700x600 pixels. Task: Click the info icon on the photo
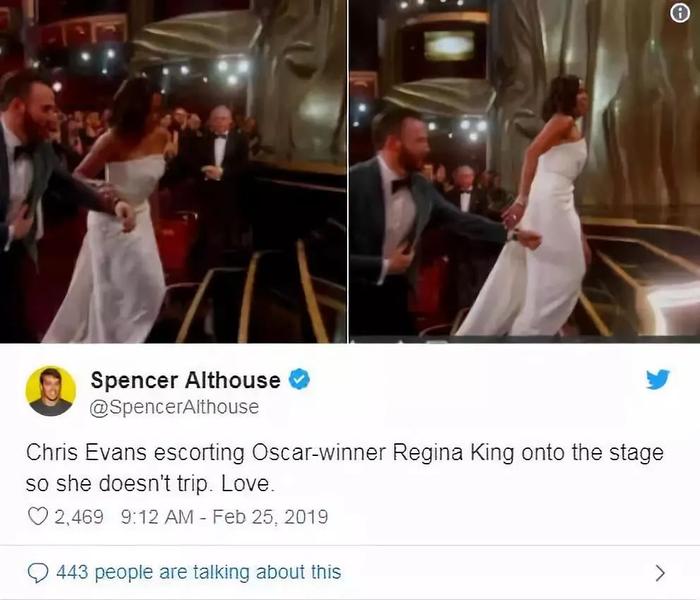coord(680,14)
